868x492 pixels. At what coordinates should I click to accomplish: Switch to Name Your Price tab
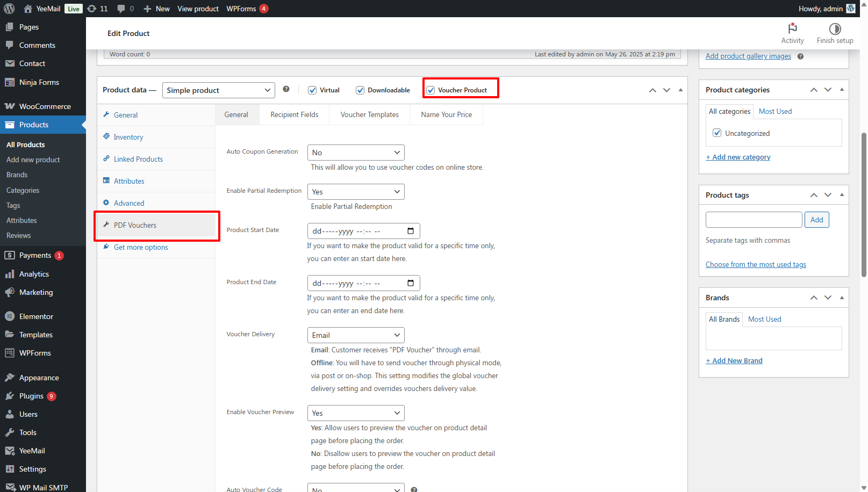[447, 114]
